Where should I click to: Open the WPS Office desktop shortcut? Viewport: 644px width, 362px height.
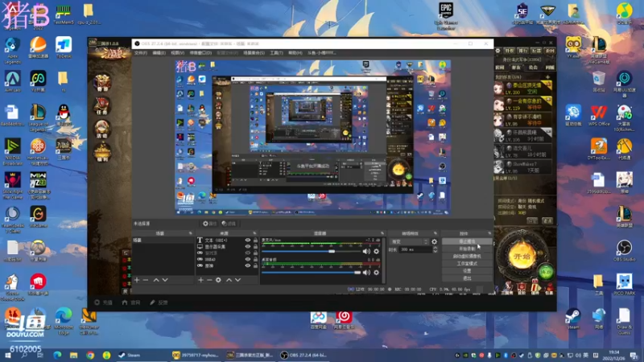(x=598, y=115)
